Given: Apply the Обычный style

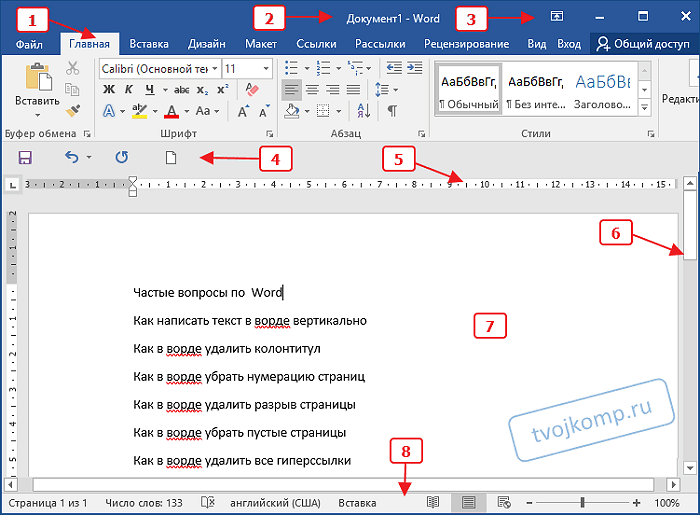Looking at the screenshot, I should coord(468,91).
